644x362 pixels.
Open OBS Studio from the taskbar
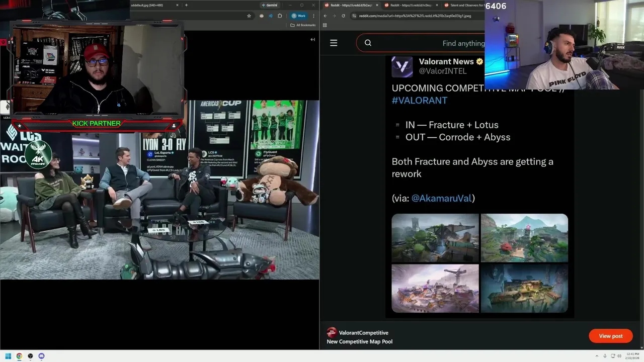click(30, 356)
